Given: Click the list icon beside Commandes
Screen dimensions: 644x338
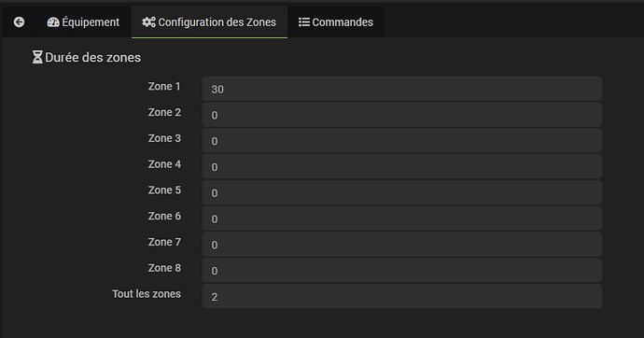Looking at the screenshot, I should coord(304,22).
